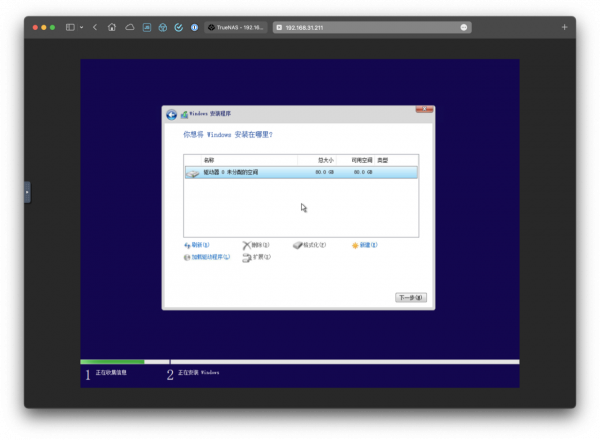Click the 192.168.31.211 address bar
The width and height of the screenshot is (600, 440).
[x=372, y=27]
